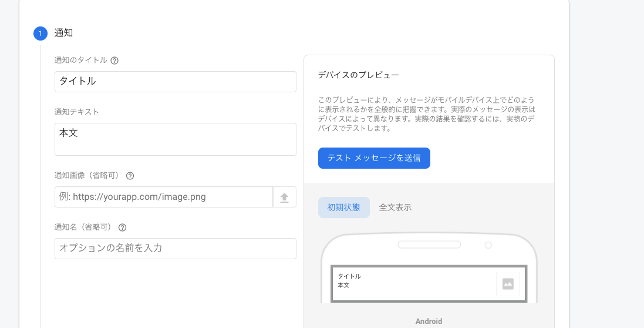
Task: Click the Android label under preview
Action: coord(429,322)
